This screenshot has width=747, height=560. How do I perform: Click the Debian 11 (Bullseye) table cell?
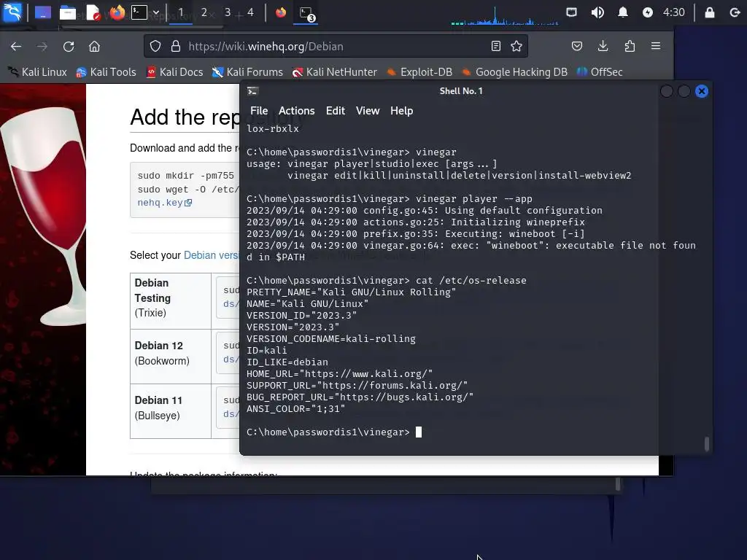[171, 411]
